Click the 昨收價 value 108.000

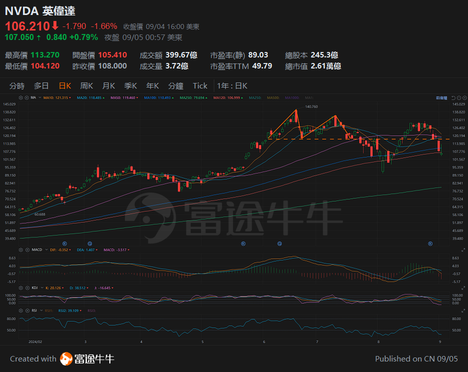113,66
